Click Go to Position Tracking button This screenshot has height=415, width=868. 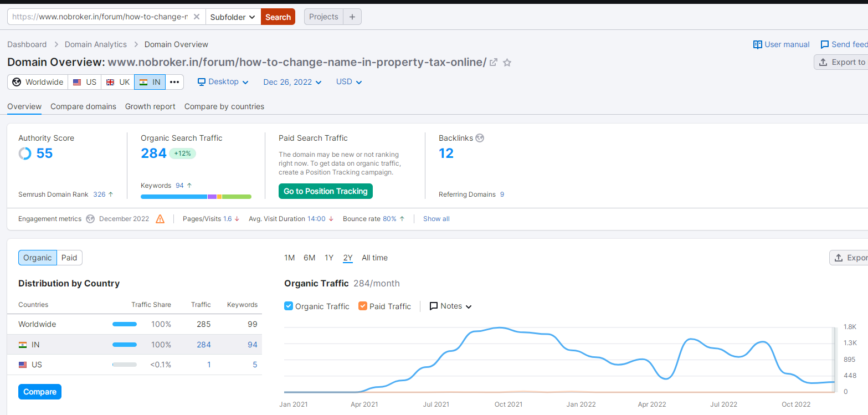[326, 191]
